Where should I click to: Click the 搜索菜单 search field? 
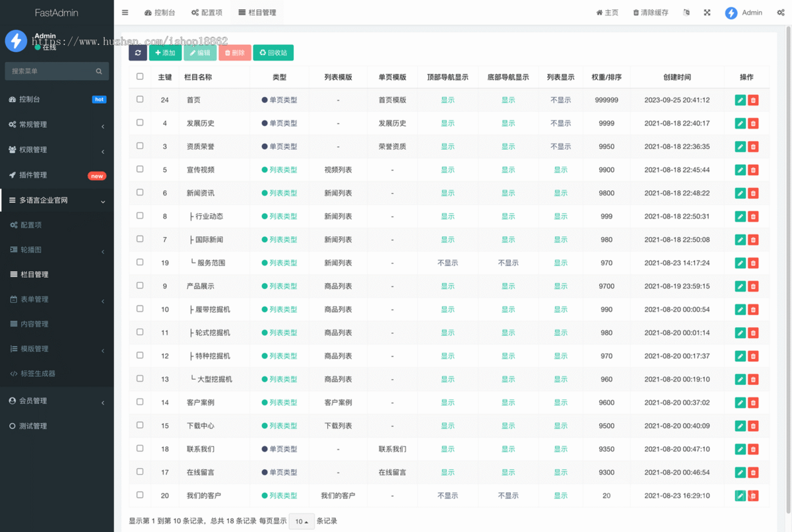point(57,71)
